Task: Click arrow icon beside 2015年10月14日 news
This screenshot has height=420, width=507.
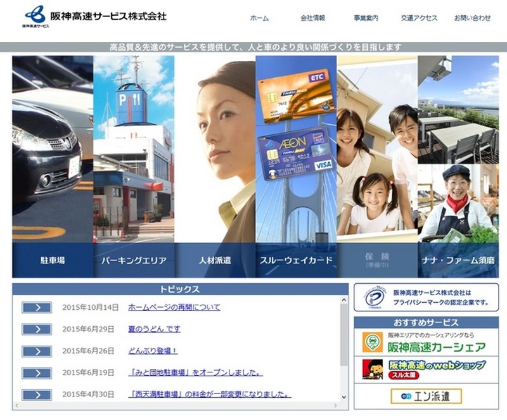Action: [x=37, y=308]
